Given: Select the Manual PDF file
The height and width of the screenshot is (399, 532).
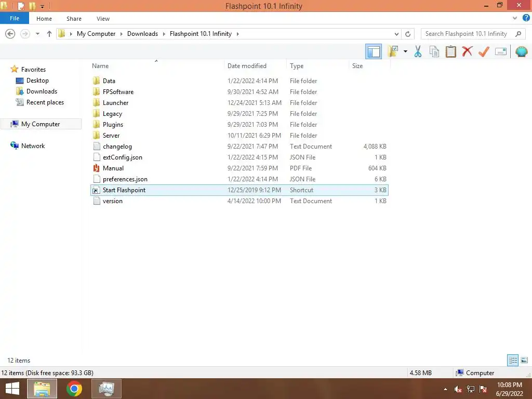Looking at the screenshot, I should point(239,168).
